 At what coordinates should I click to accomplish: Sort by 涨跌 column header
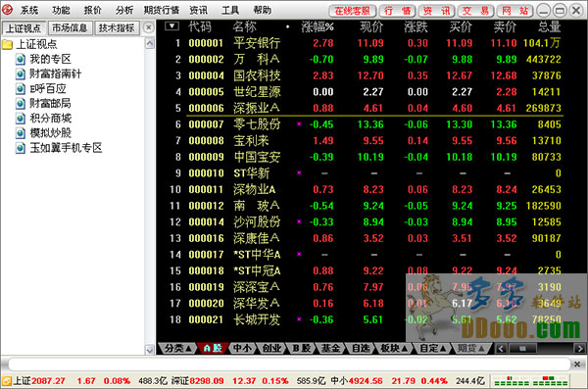(x=416, y=26)
